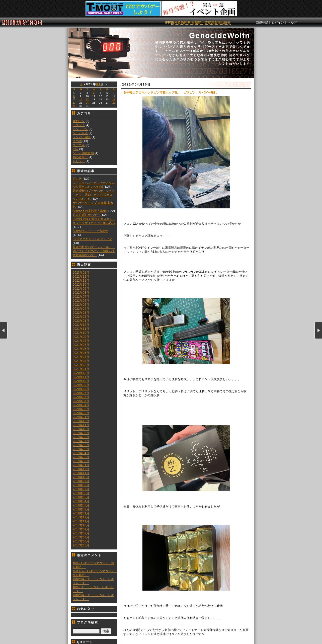The height and width of the screenshot is (644, 322).
Task: Open the ゲーム開催告知 category
Action: (83, 153)
